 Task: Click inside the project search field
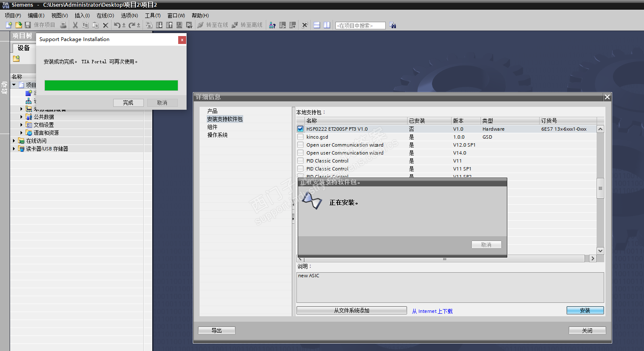pos(360,26)
